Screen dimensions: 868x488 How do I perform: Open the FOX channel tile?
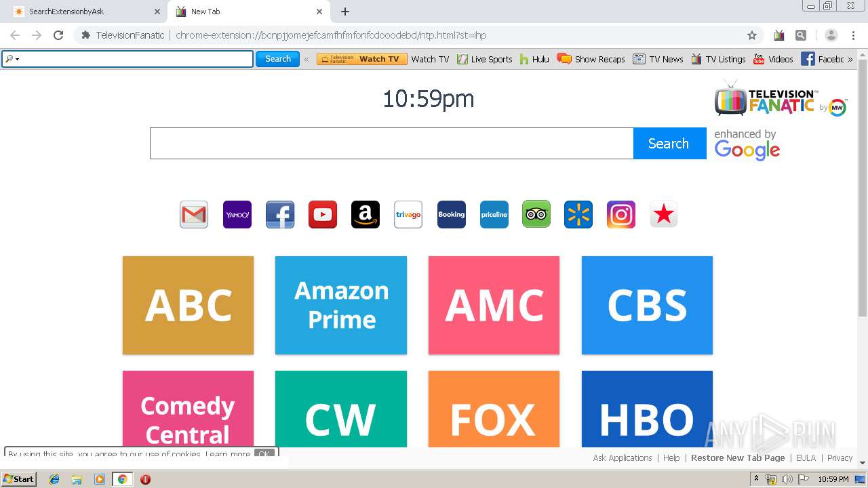pyautogui.click(x=494, y=409)
